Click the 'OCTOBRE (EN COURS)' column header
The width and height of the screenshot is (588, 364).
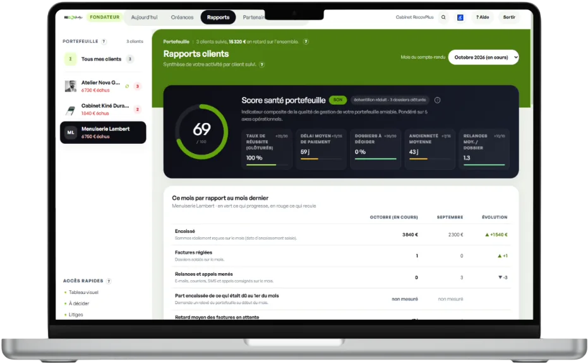click(393, 217)
